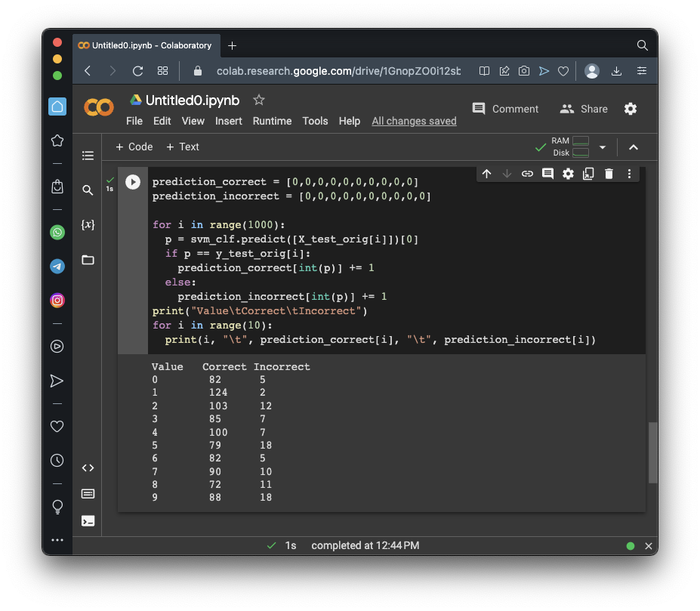Delete the current cell
Image resolution: width=700 pixels, height=611 pixels.
tap(609, 174)
